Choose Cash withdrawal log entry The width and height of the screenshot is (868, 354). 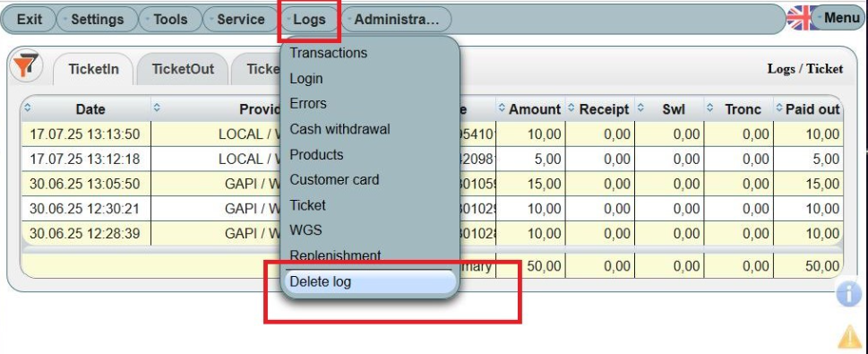coord(339,129)
